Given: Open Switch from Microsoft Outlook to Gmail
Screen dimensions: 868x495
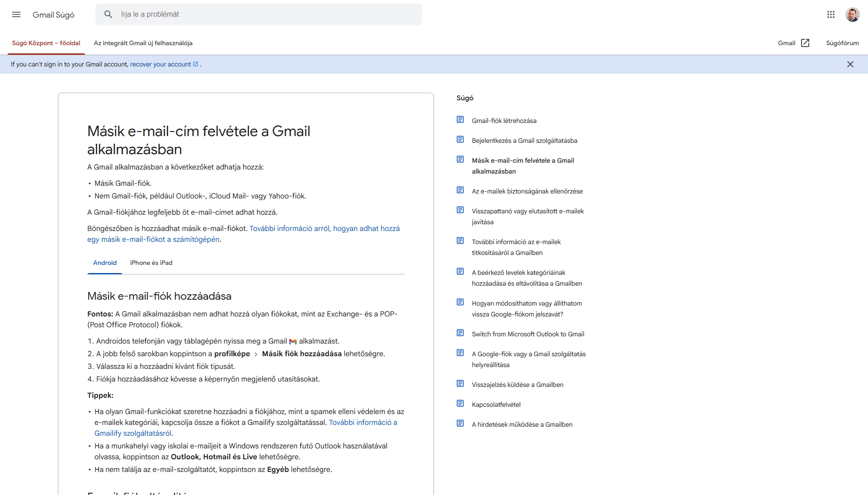Looking at the screenshot, I should click(x=528, y=334).
